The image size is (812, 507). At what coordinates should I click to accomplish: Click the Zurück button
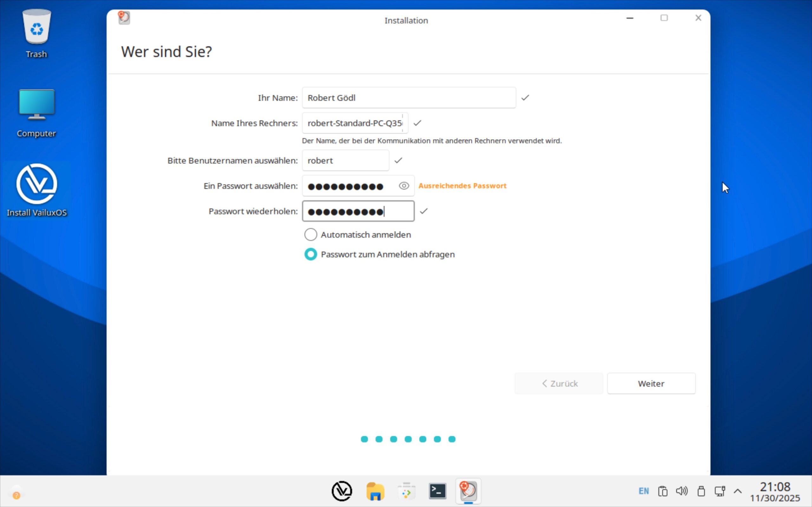[x=559, y=383]
